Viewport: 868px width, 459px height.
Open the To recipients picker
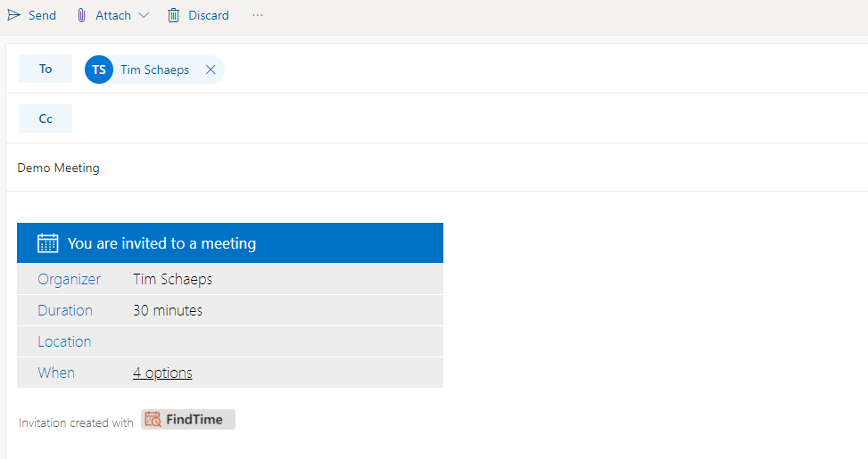point(45,70)
